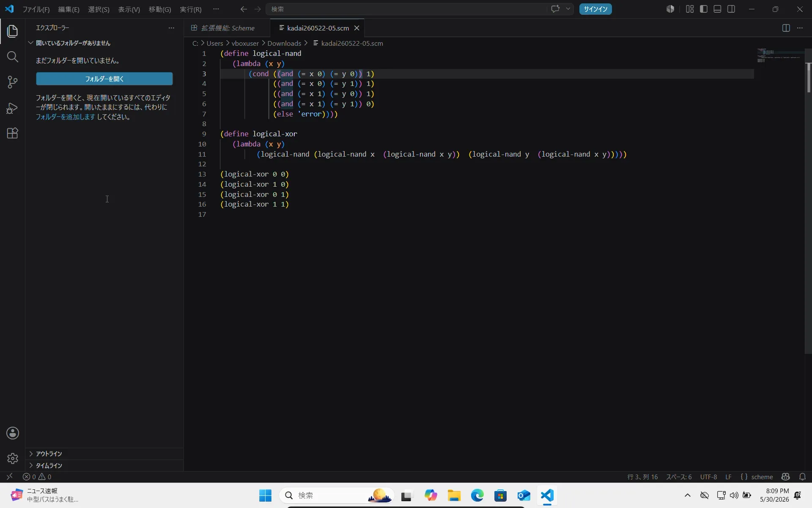Expand the タイムライン section
The height and width of the screenshot is (508, 812).
[104, 465]
